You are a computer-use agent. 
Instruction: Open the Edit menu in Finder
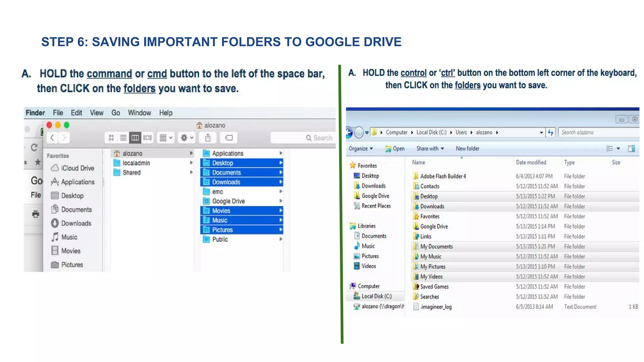pos(76,113)
